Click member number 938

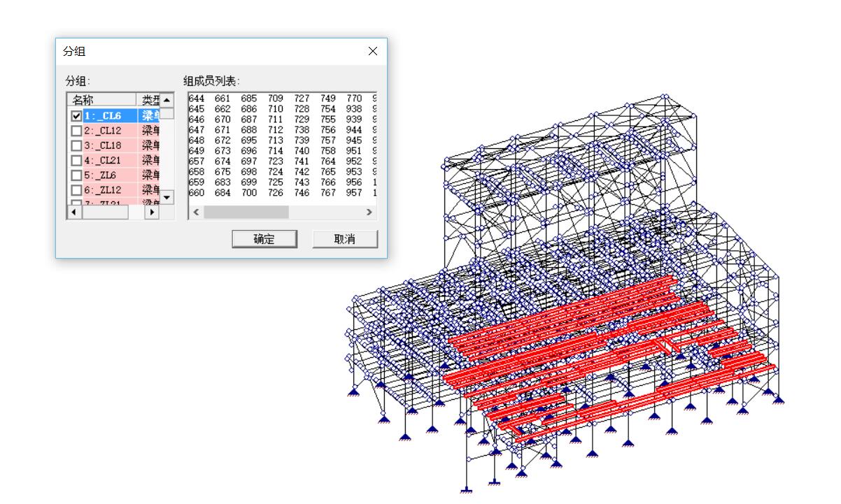(x=355, y=109)
